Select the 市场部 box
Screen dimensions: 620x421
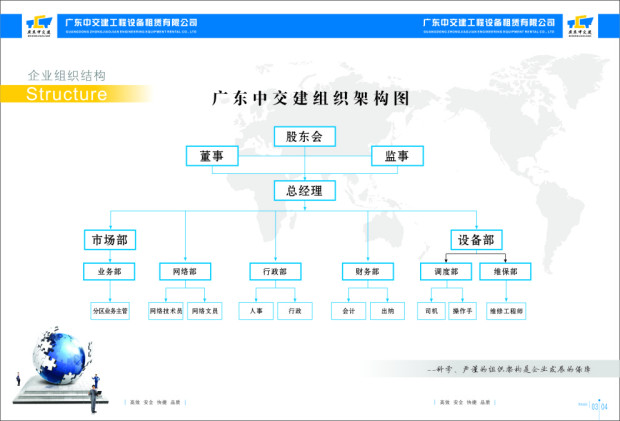pyautogui.click(x=110, y=240)
